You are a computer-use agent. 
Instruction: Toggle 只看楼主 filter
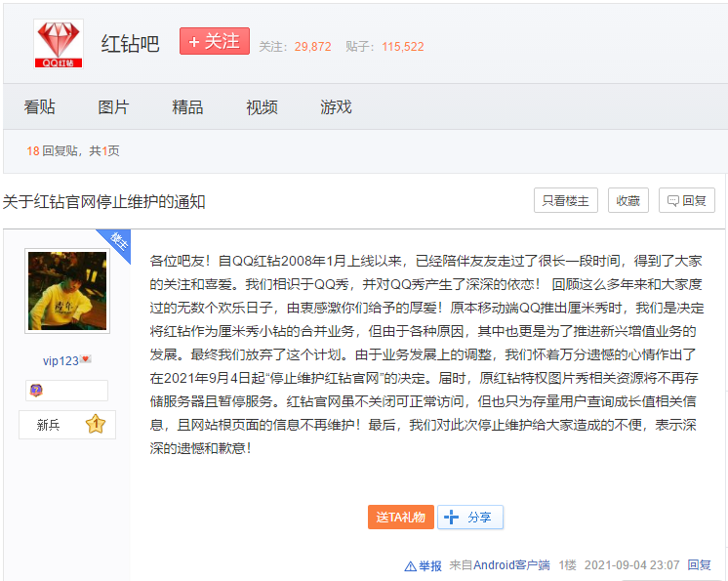(x=565, y=200)
